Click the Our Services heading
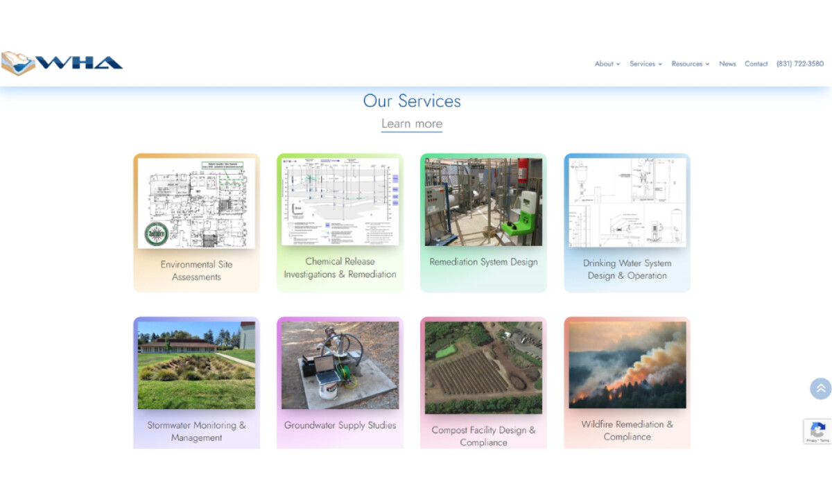 tap(412, 101)
